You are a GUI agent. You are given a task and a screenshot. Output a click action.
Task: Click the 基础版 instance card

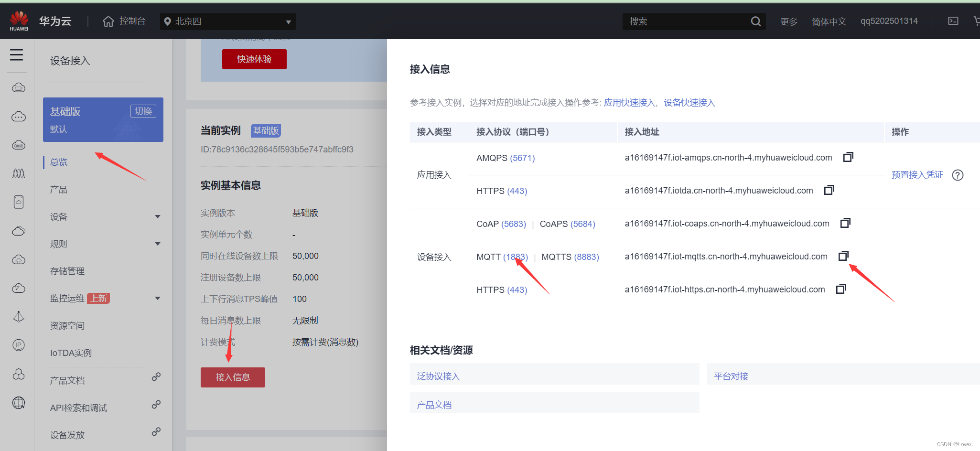coord(103,119)
